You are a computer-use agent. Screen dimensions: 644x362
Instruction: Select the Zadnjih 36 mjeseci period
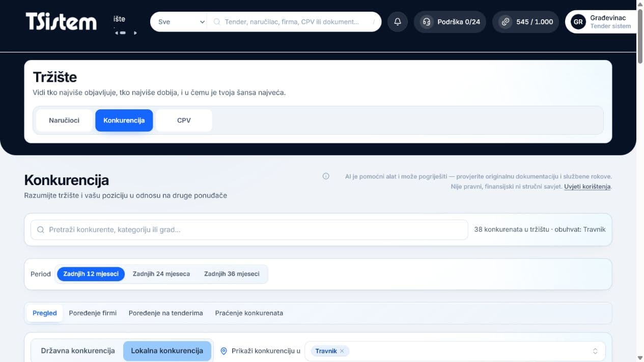[232, 274]
